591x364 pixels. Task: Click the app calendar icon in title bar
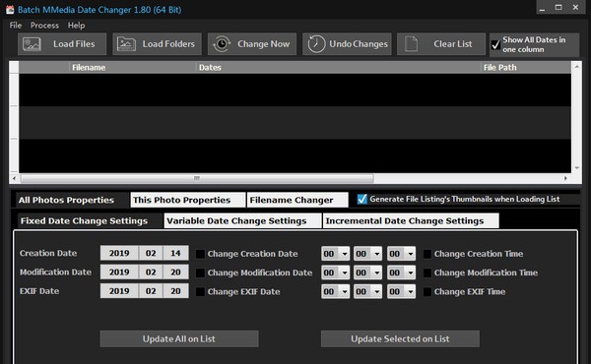click(x=10, y=10)
